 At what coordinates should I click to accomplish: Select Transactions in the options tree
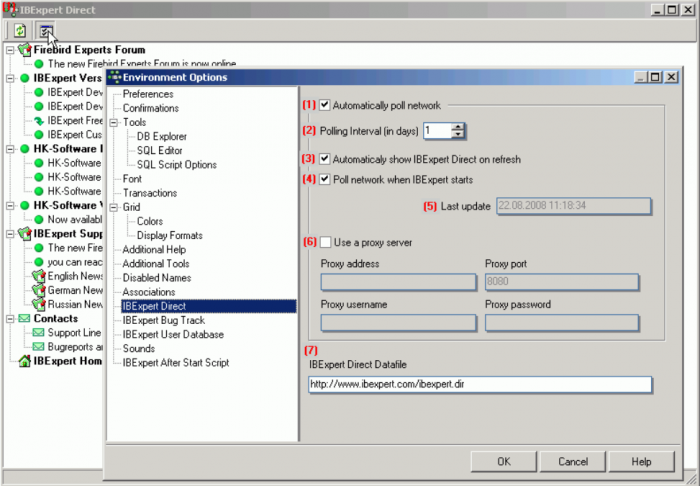pos(150,193)
